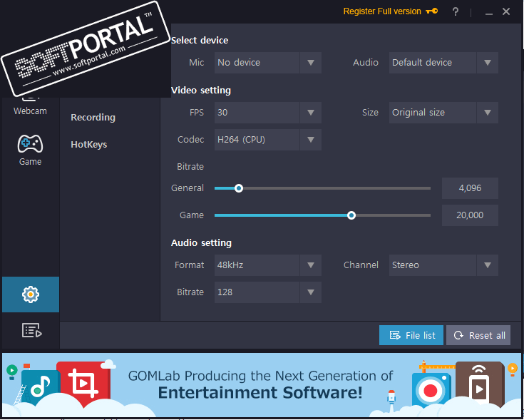Click the Game bitrate value field 20,000
This screenshot has width=524, height=420.
pyautogui.click(x=470, y=215)
